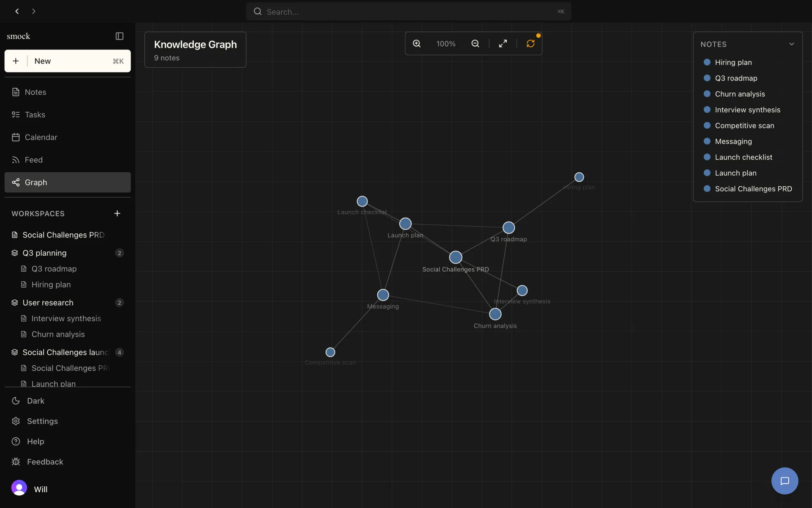This screenshot has height=508, width=812.
Task: Select the Messaging graph node
Action: click(x=383, y=295)
